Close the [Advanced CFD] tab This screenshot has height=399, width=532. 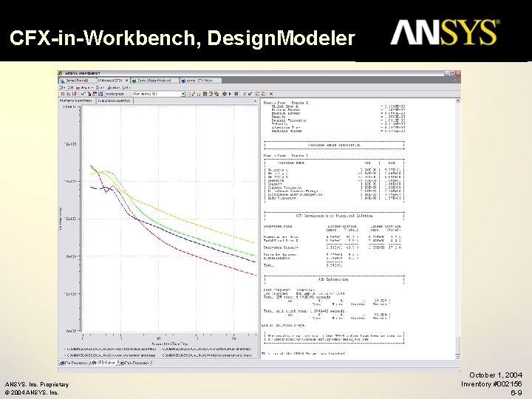point(126,81)
